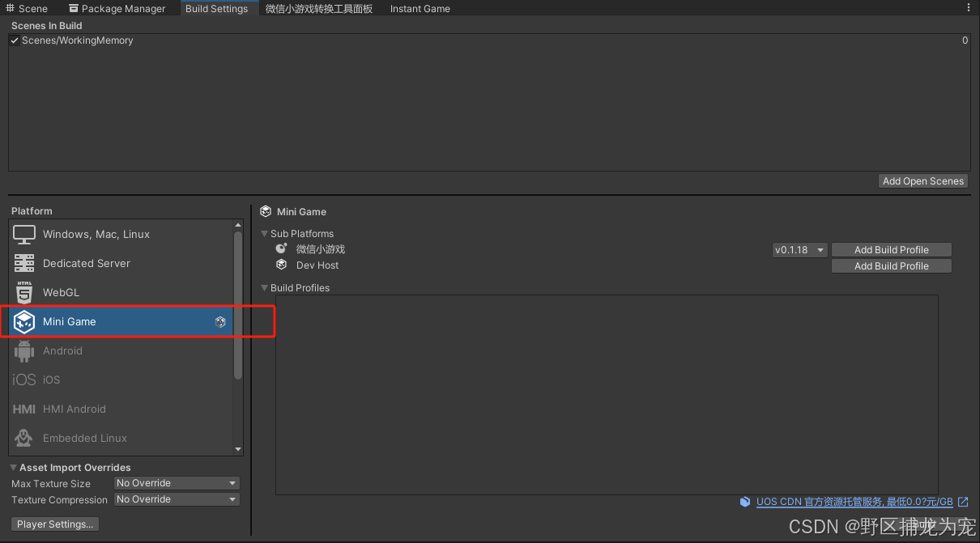Viewport: 980px width, 543px height.
Task: Open the v0.1.18 version dropdown
Action: pos(799,250)
